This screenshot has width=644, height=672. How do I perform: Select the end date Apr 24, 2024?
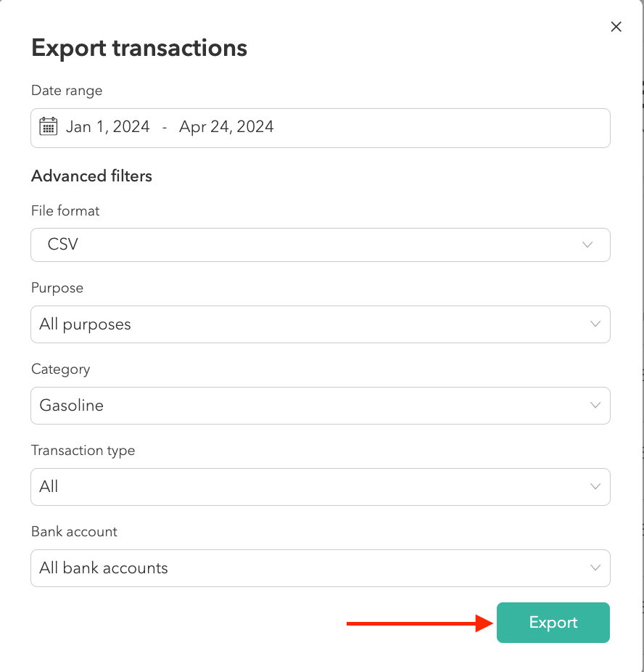(226, 127)
